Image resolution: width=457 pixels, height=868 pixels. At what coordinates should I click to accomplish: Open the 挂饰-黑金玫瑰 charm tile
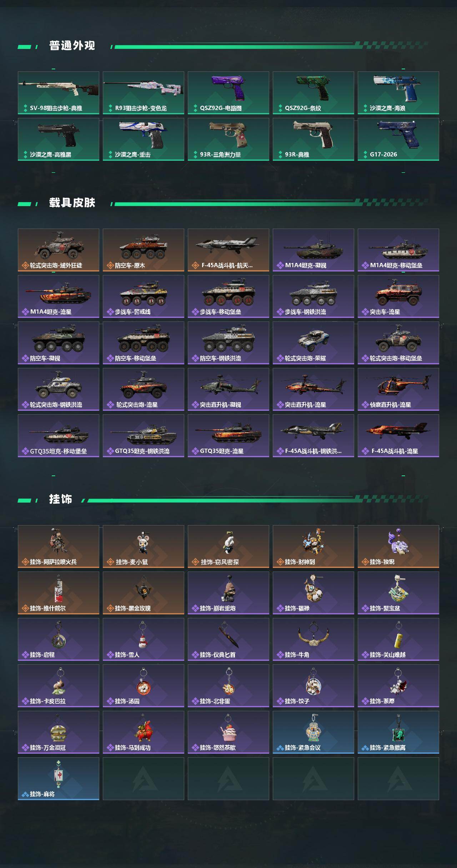(x=144, y=593)
